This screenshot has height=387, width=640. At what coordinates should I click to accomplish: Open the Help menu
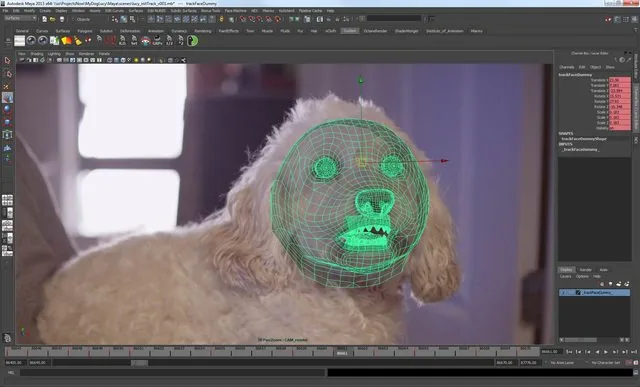click(331, 11)
